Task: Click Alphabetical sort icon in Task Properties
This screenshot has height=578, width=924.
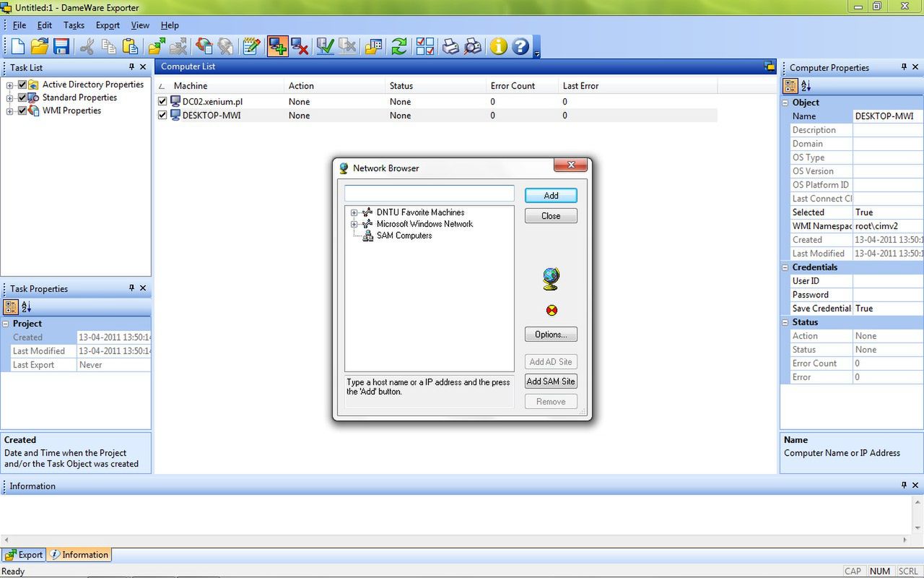Action: [x=27, y=307]
